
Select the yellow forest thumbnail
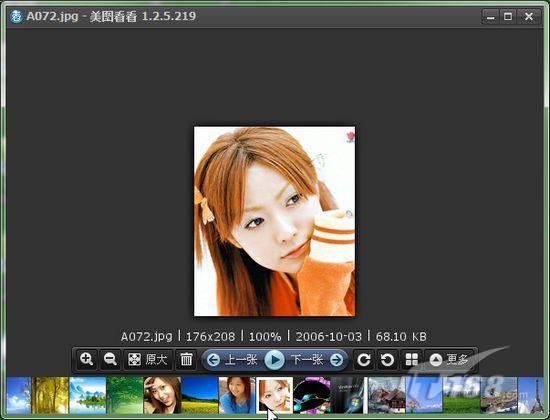coord(50,395)
